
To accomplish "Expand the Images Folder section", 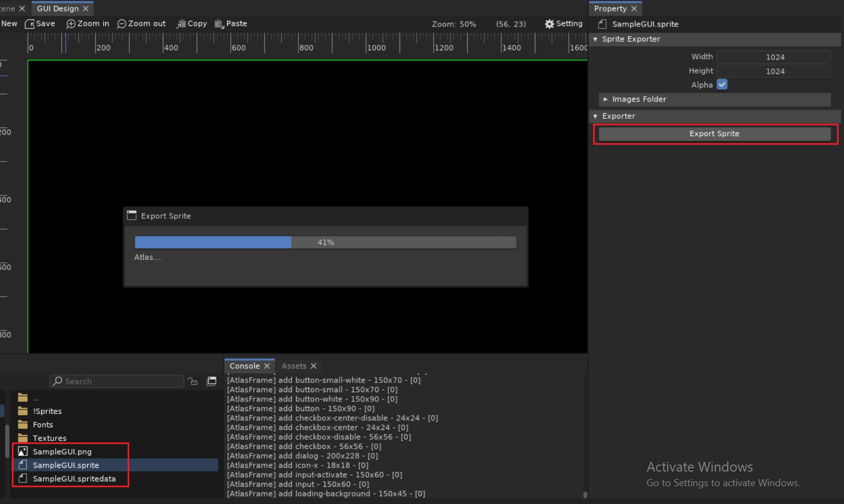I will [606, 99].
